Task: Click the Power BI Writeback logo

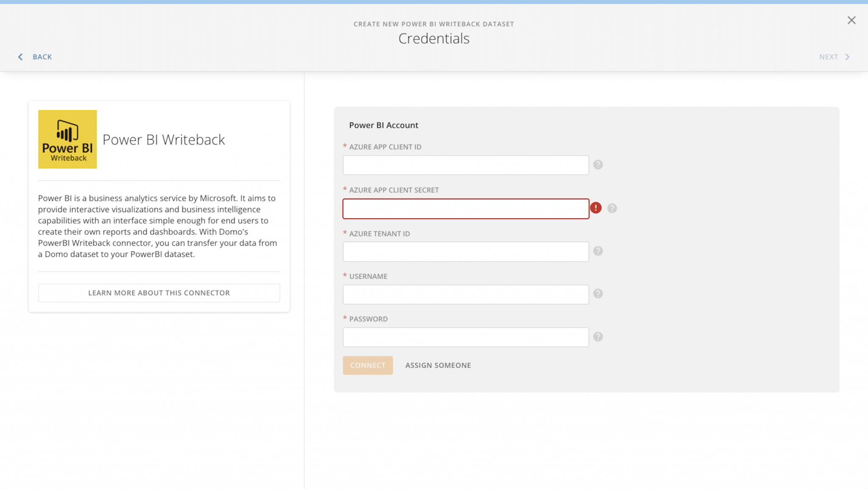Action: click(67, 139)
